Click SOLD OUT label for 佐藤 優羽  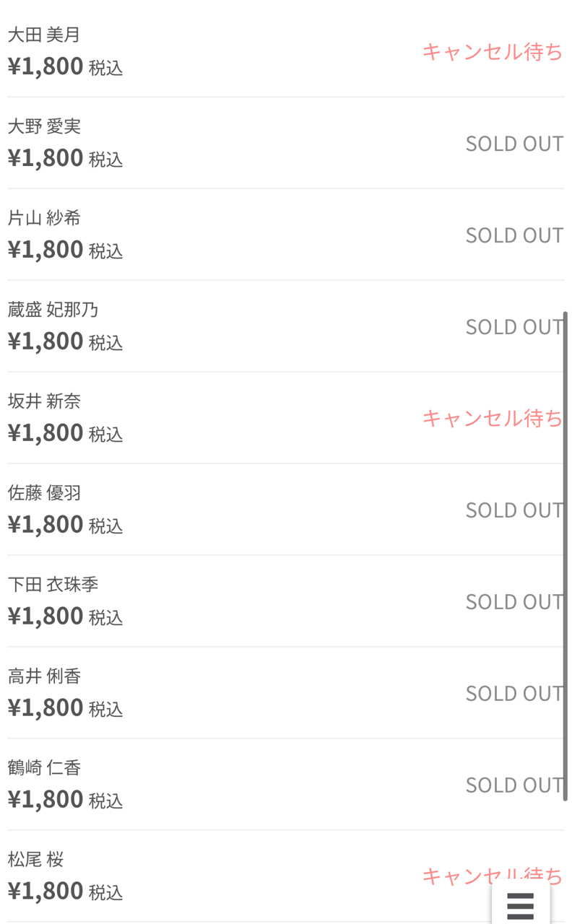pos(513,510)
